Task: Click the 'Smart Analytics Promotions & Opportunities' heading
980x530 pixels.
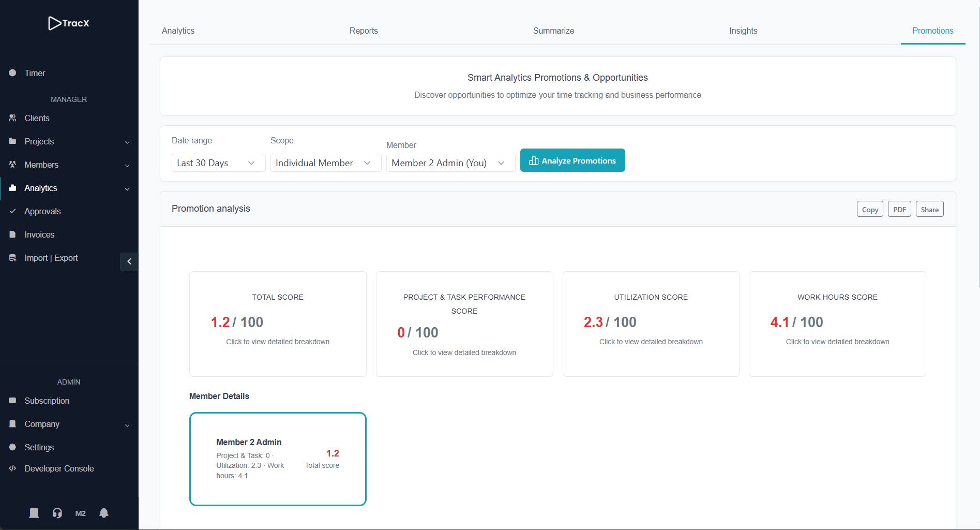Action: click(557, 78)
